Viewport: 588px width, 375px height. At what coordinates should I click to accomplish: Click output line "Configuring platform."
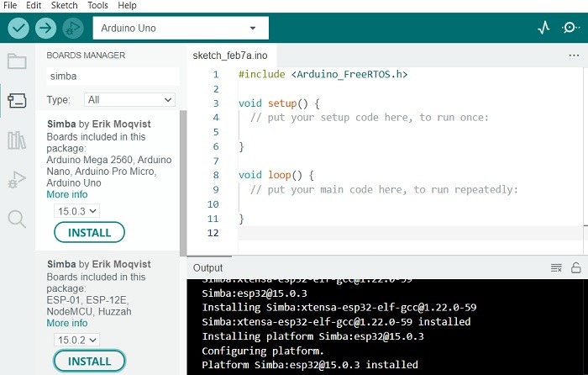click(263, 351)
